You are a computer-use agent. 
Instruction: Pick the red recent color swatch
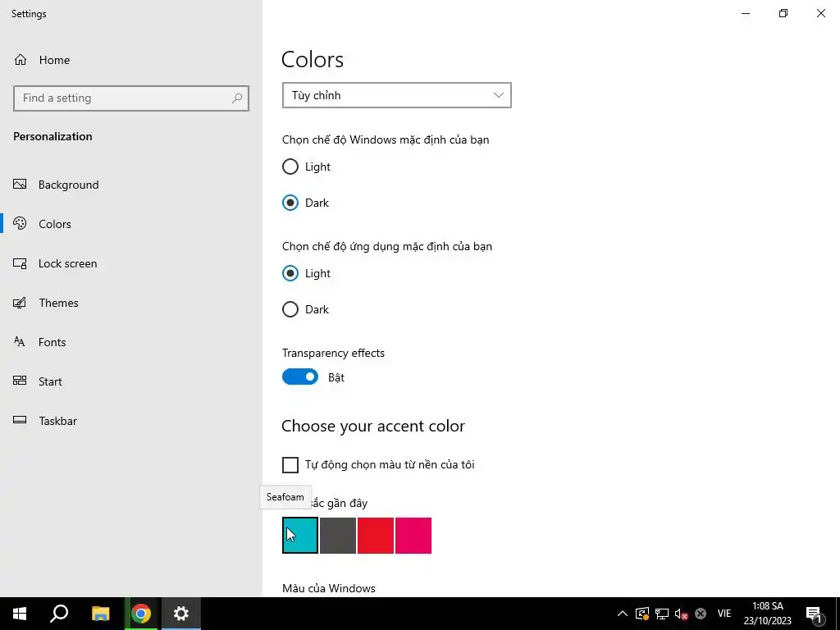(x=376, y=535)
